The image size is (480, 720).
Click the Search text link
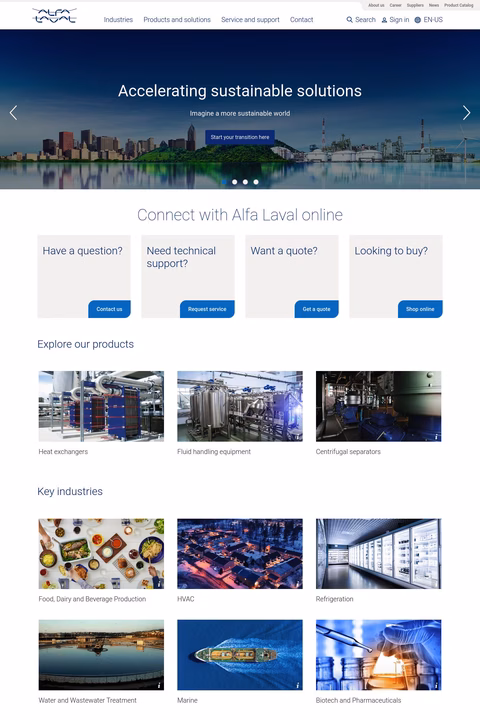pyautogui.click(x=365, y=20)
